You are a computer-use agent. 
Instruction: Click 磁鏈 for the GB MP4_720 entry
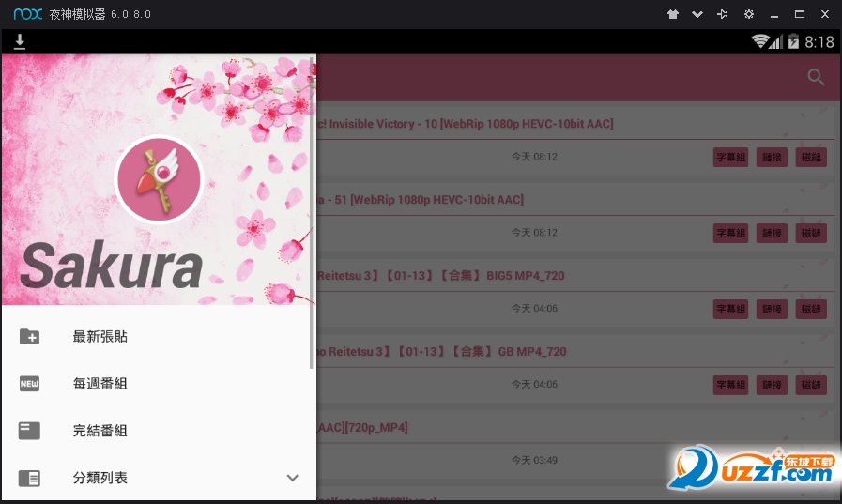811,385
